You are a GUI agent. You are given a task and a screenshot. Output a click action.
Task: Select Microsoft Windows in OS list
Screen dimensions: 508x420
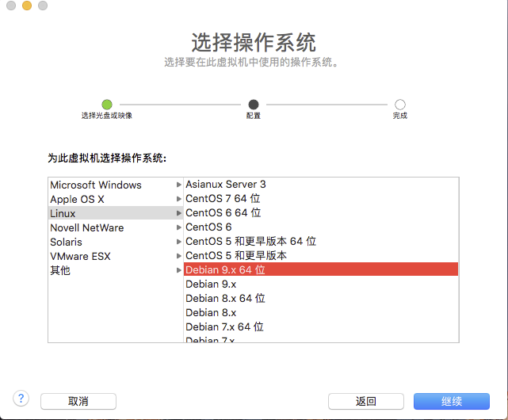click(x=116, y=185)
